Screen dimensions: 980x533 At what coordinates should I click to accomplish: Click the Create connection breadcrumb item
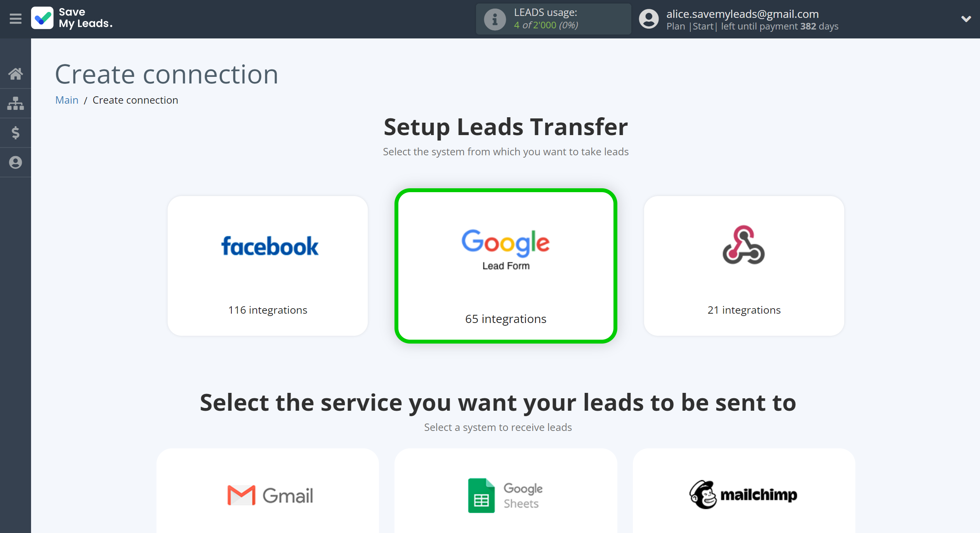tap(135, 100)
